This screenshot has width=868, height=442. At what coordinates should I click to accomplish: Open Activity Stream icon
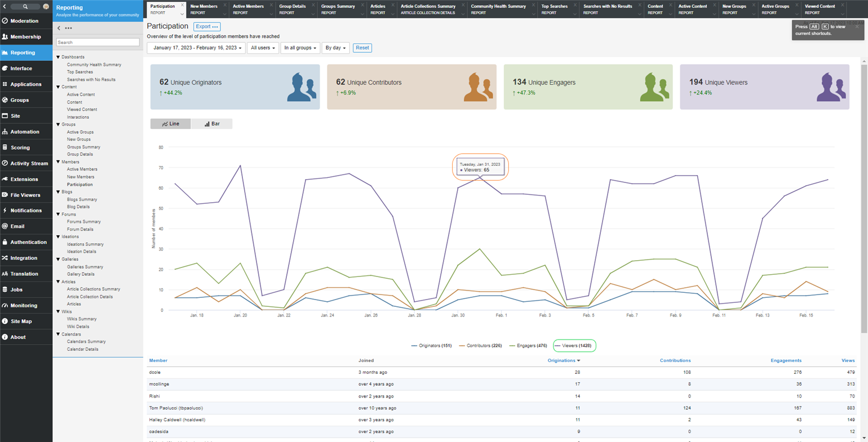pos(5,163)
